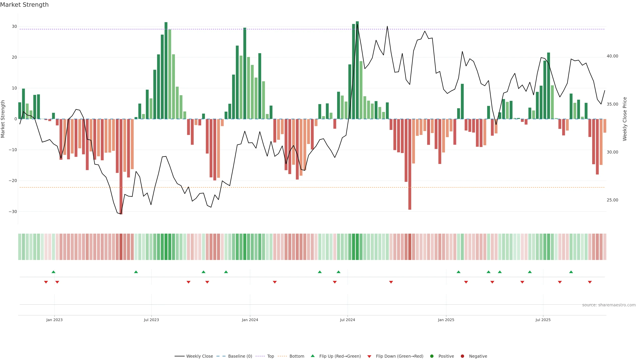The width and height of the screenshot is (644, 362).
Task: Click the dark red Negative circle legend icon
Action: click(462, 356)
